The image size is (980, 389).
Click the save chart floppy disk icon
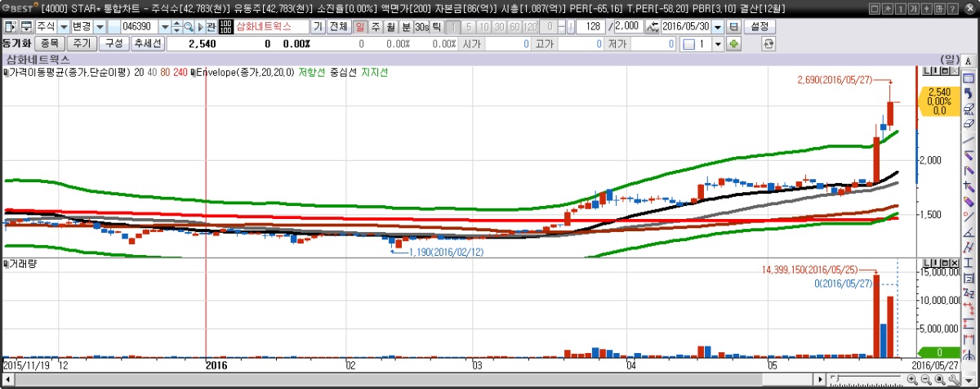click(733, 27)
